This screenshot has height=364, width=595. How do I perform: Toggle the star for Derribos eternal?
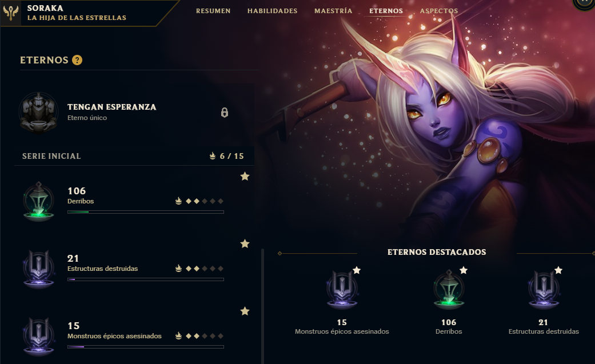click(245, 176)
